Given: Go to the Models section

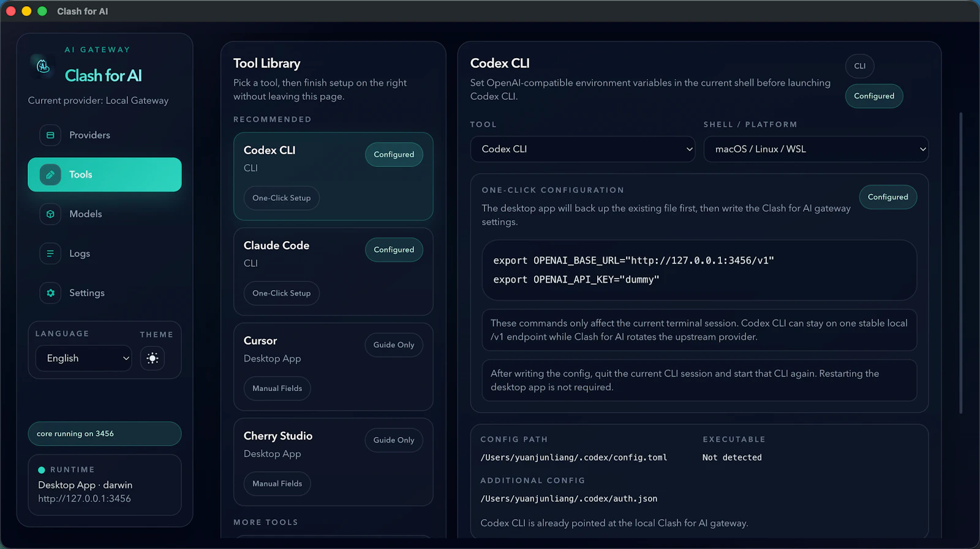Looking at the screenshot, I should [x=105, y=214].
